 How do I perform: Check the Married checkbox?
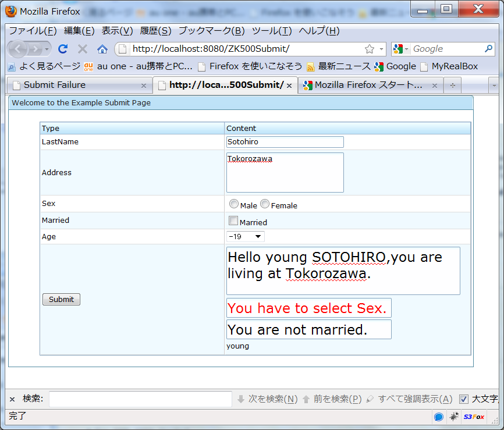click(x=233, y=221)
